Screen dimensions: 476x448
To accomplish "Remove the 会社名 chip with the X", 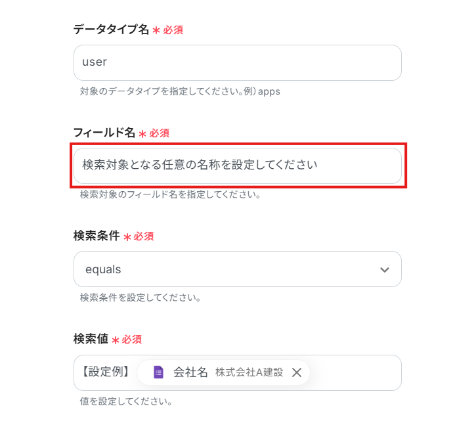I will 297,372.
